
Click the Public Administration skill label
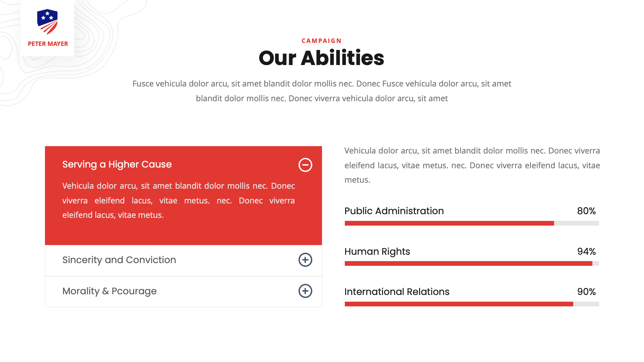[394, 211]
